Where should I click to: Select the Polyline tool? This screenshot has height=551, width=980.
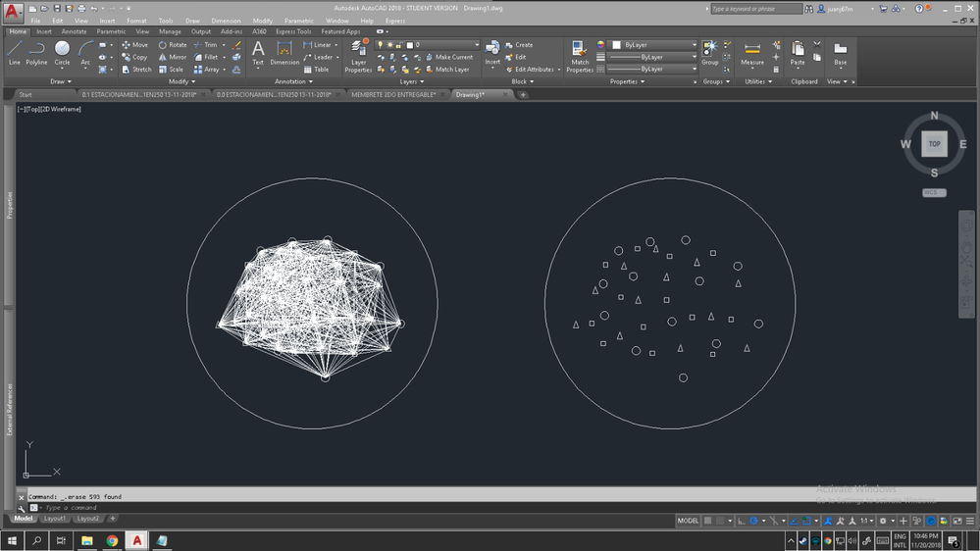click(36, 52)
